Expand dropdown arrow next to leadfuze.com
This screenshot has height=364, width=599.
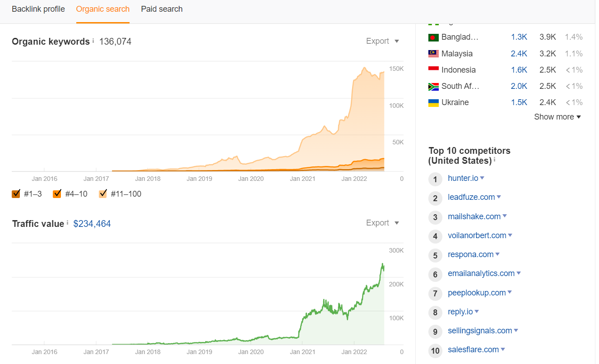499,197
